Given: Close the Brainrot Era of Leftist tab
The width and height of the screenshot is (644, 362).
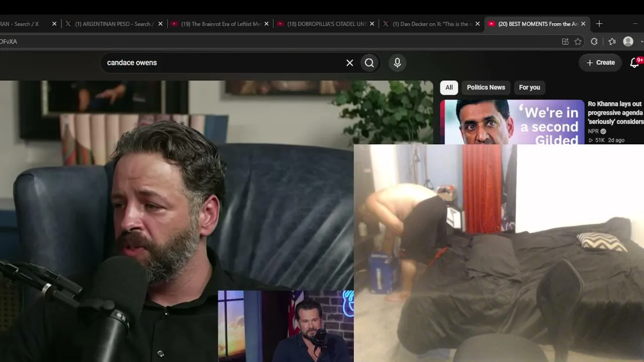Looking at the screenshot, I should point(267,24).
